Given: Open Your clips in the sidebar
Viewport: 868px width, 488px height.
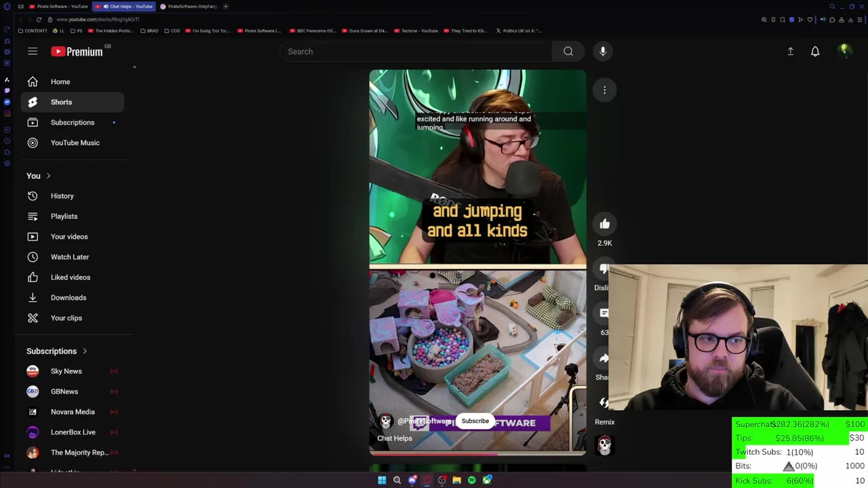Looking at the screenshot, I should coord(73,318).
